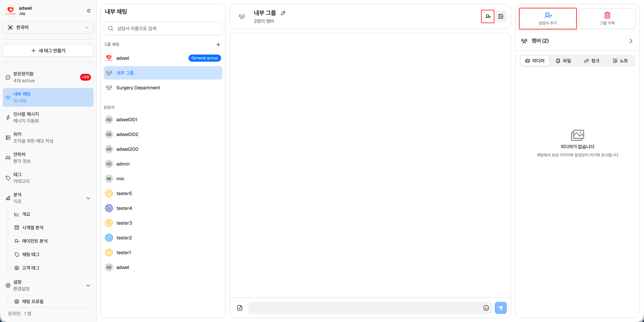644x322 pixels.
Task: Toggle the right info panel icon
Action: [x=501, y=16]
